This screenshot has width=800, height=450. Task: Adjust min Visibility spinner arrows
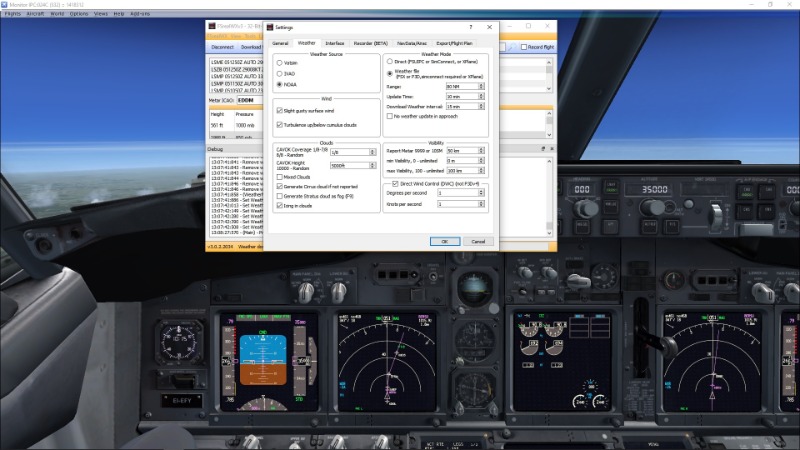coord(481,160)
